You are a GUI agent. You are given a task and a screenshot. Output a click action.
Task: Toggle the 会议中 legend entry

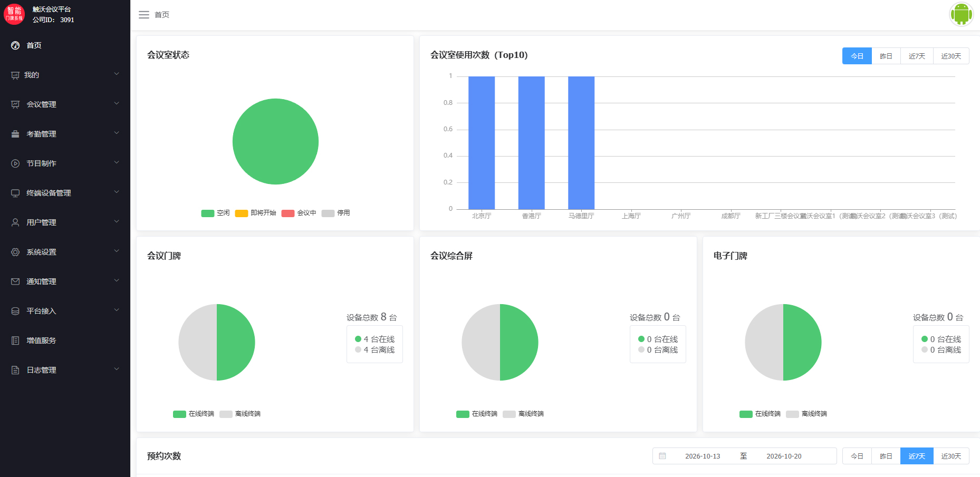299,213
